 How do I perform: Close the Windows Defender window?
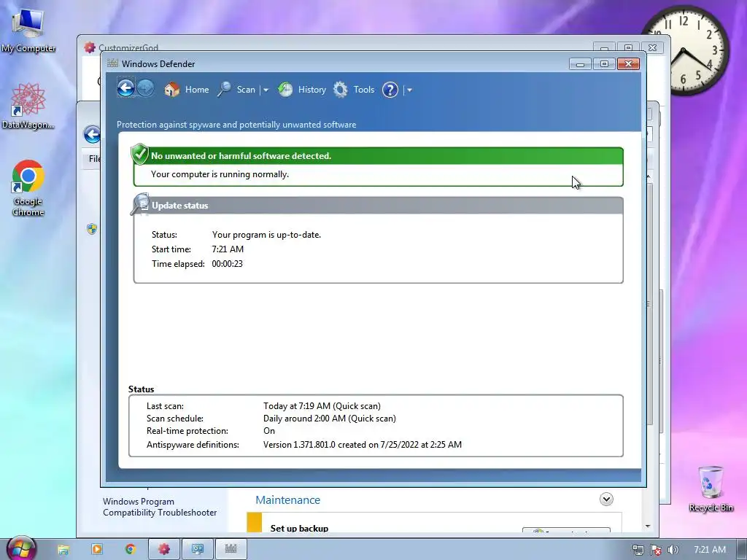click(x=628, y=64)
